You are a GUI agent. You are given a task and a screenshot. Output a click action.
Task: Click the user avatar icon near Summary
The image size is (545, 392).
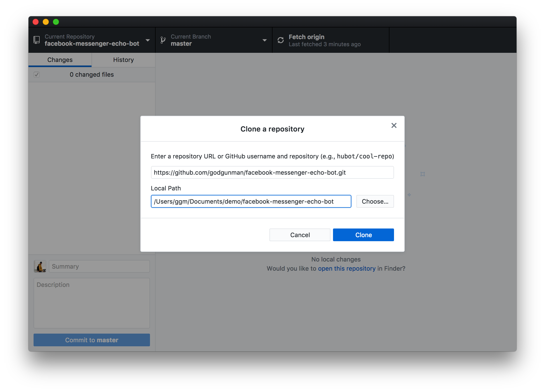[x=40, y=266]
